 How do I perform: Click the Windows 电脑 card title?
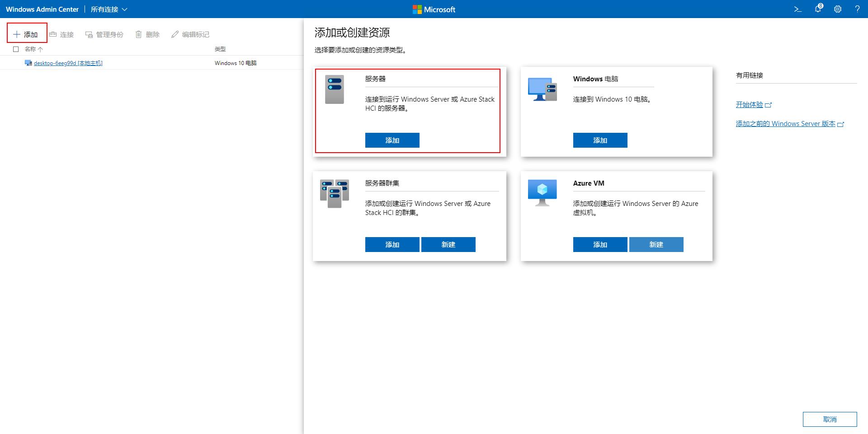pyautogui.click(x=595, y=79)
